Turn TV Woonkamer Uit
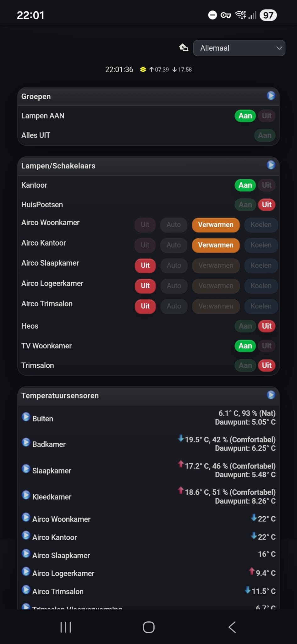 [267, 346]
